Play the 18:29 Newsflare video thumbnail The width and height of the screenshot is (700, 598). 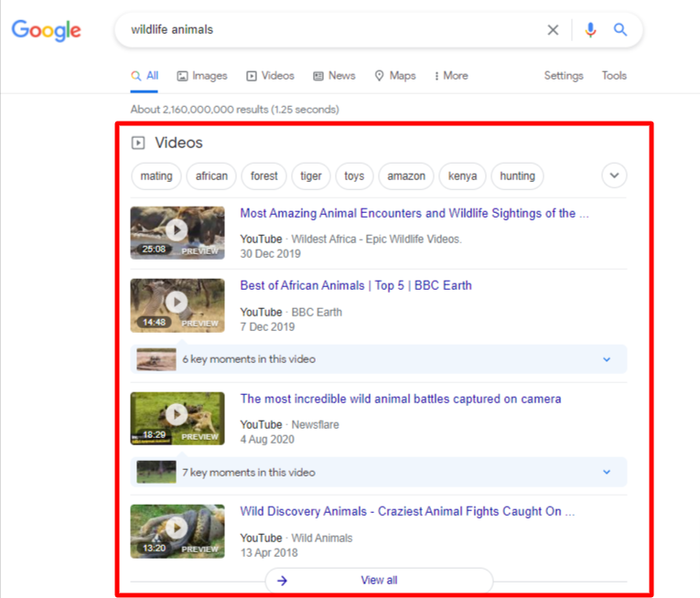[x=178, y=418]
